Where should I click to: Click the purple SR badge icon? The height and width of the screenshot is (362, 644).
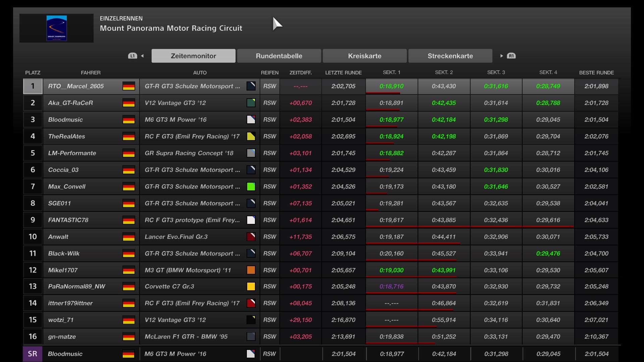33,354
